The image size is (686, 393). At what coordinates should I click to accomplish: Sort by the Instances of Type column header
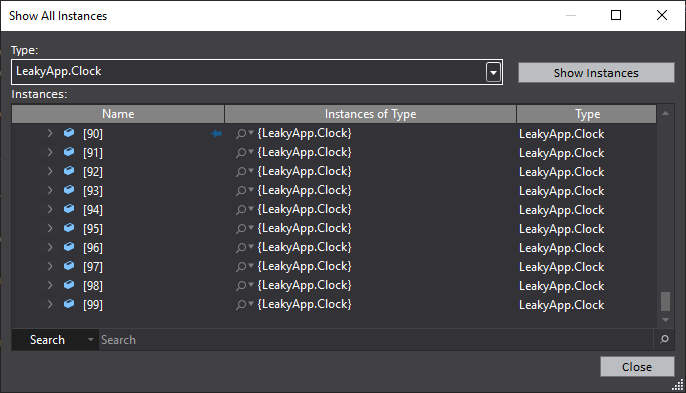[x=370, y=114]
